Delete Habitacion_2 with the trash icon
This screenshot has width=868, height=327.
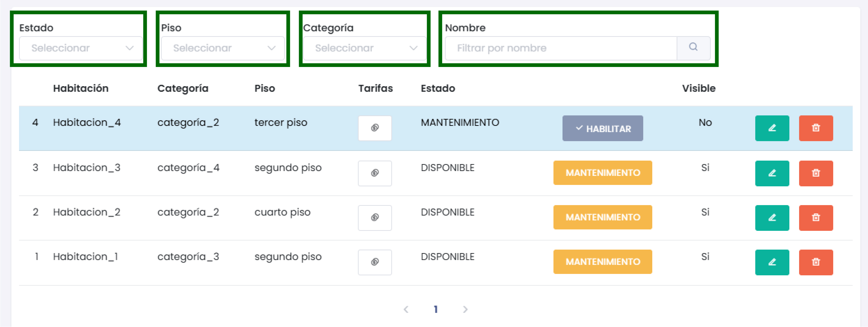click(x=816, y=218)
